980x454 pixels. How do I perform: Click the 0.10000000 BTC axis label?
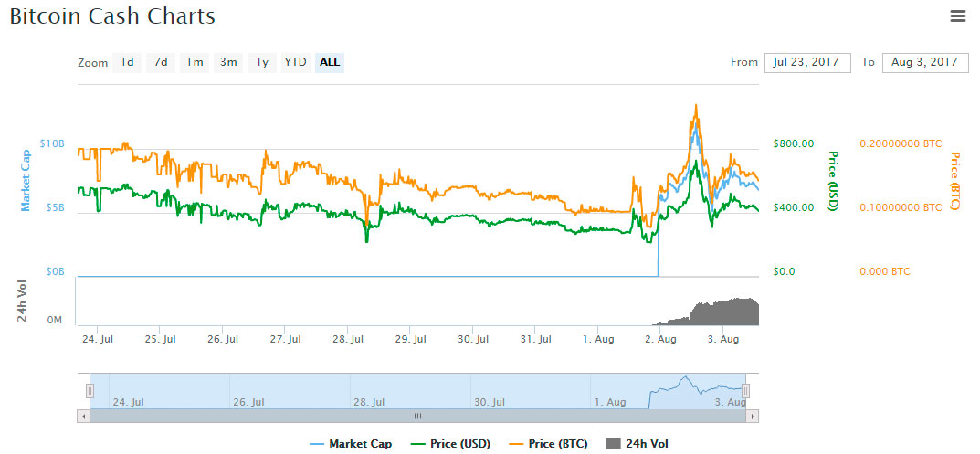pos(901,207)
